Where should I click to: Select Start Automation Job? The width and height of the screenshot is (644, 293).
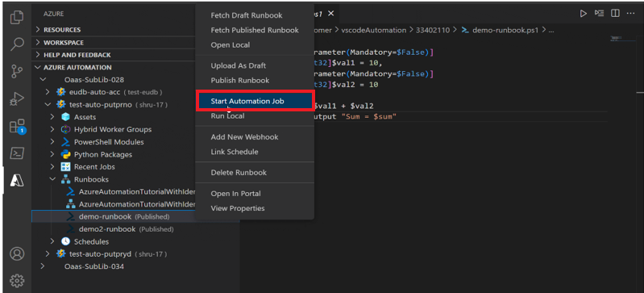pyautogui.click(x=255, y=101)
